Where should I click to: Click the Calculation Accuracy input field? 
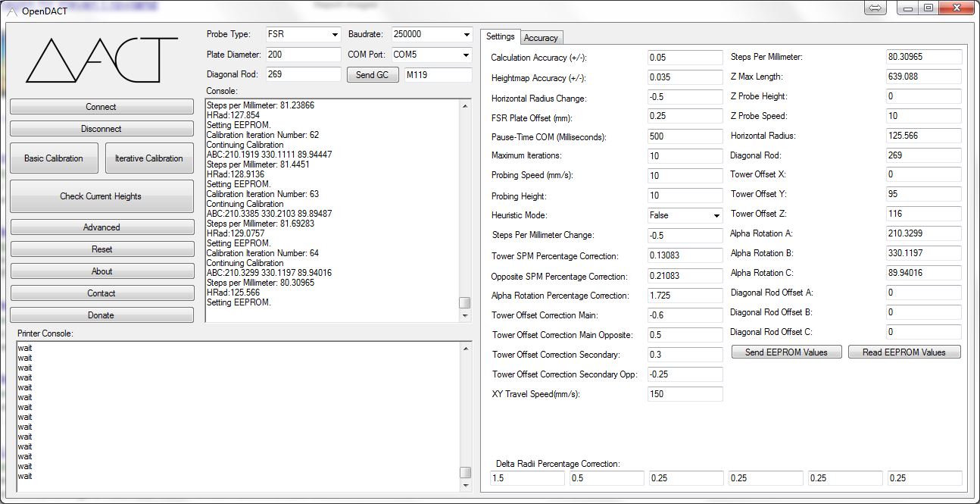(x=685, y=58)
